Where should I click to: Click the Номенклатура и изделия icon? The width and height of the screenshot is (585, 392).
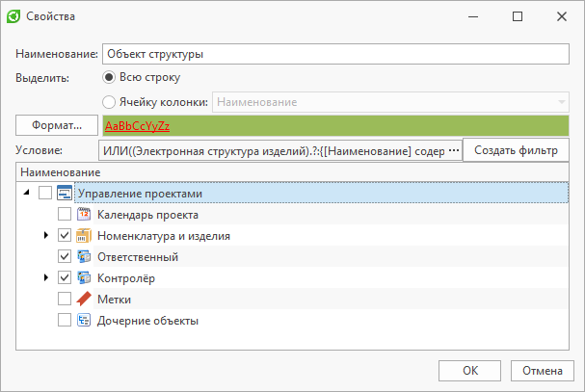[x=84, y=236]
